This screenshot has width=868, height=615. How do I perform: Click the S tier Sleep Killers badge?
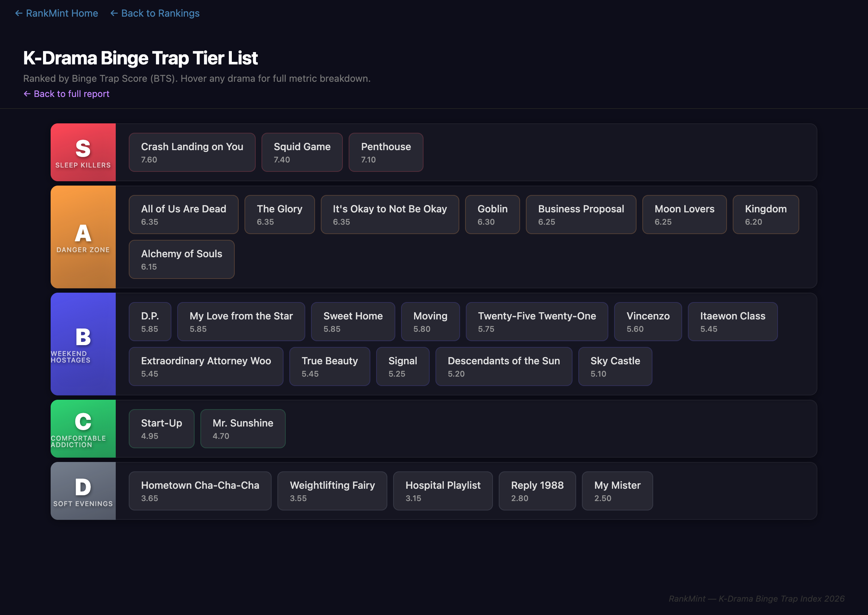[x=83, y=152]
